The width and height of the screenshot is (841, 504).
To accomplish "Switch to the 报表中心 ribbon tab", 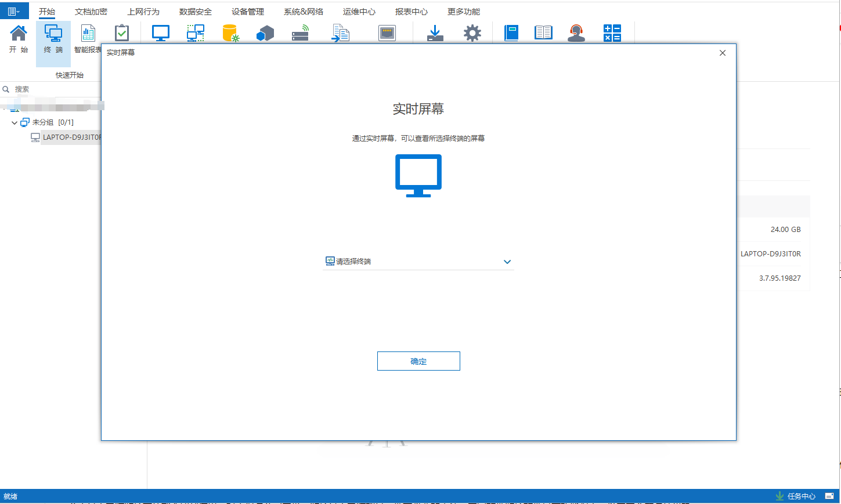I will click(x=412, y=12).
